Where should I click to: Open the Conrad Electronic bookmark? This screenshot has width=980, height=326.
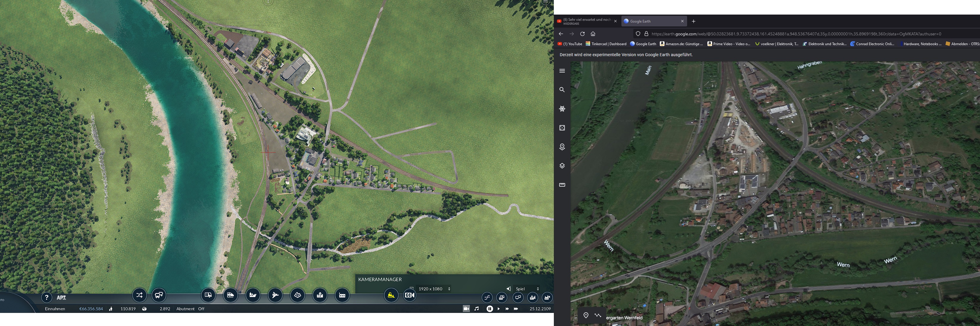pos(872,44)
